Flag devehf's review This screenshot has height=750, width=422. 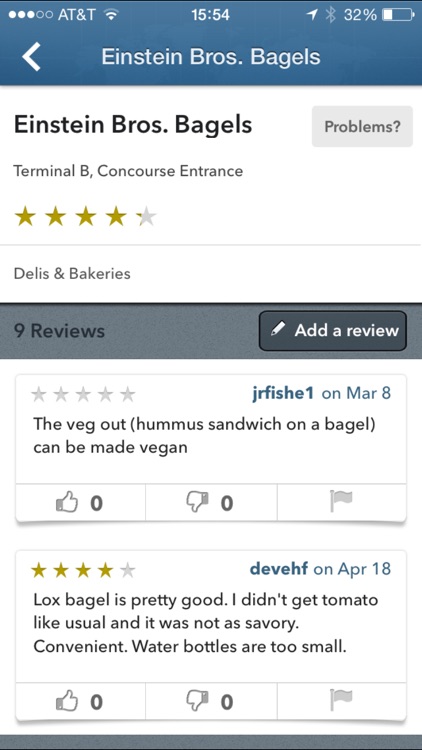click(x=342, y=701)
